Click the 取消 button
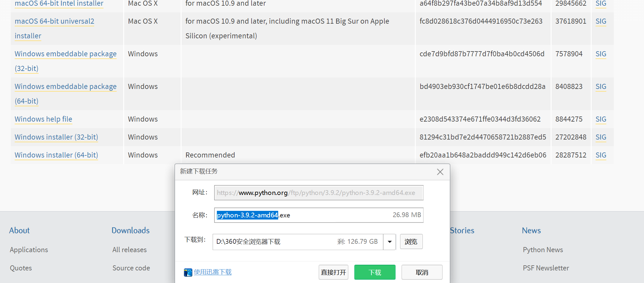Viewport: 644px width, 283px height. point(422,272)
